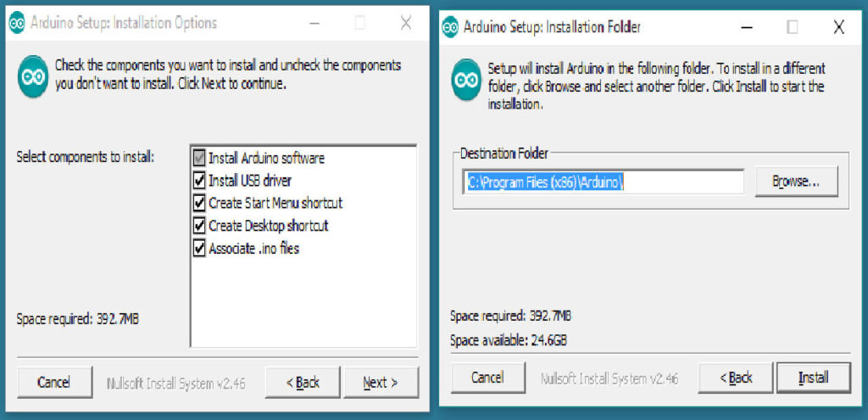
Task: Click 'Nullsoft Install System v2.46' in Installation Options
Action: (176, 384)
